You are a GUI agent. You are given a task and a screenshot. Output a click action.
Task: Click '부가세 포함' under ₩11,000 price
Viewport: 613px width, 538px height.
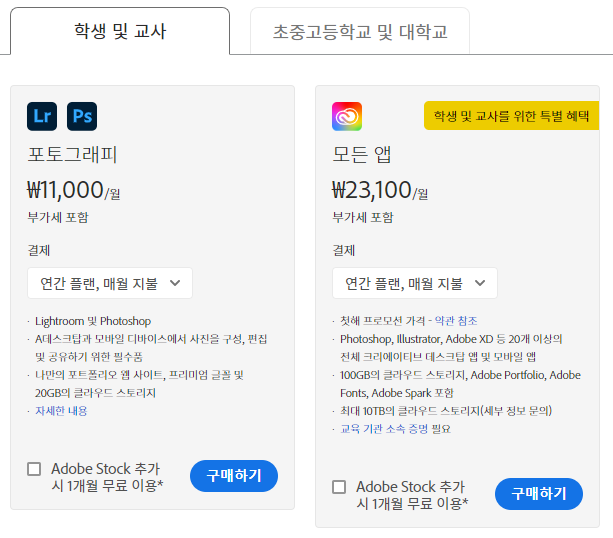click(58, 217)
